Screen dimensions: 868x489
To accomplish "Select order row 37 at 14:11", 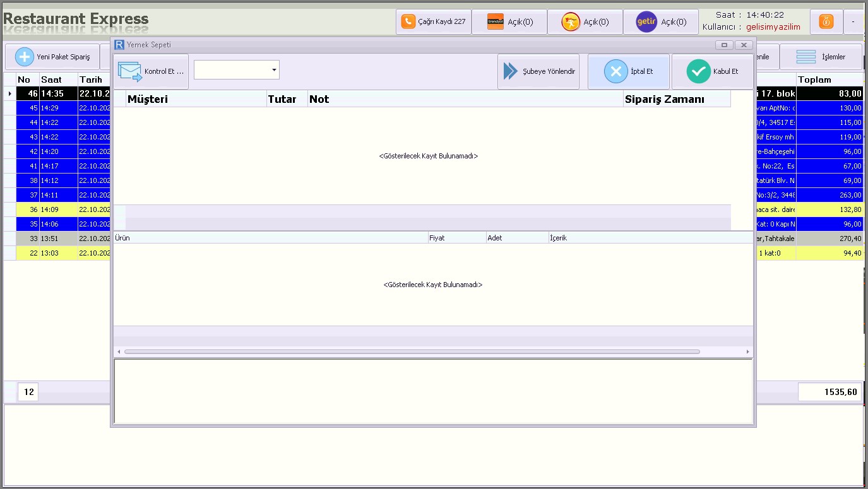I will (63, 195).
